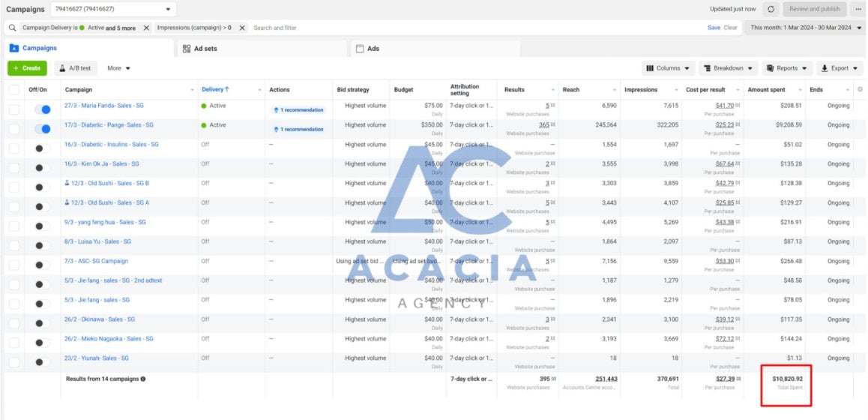Open the Breakdown dropdown

coord(728,68)
